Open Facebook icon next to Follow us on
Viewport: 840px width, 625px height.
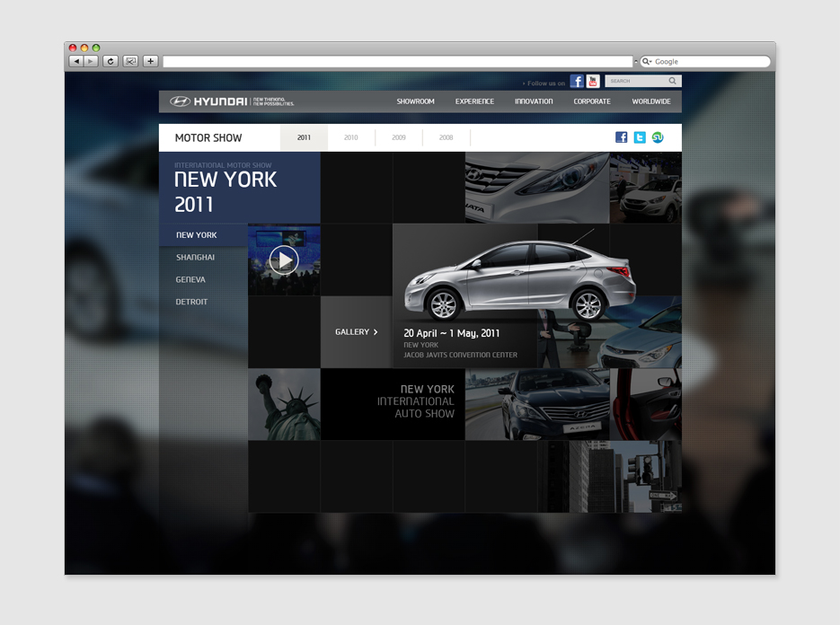point(577,81)
